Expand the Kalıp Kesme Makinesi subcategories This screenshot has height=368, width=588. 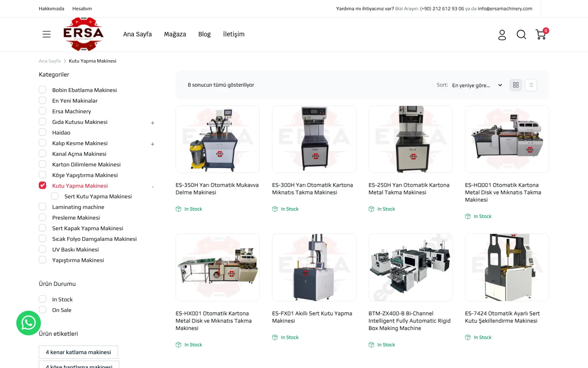pos(153,144)
